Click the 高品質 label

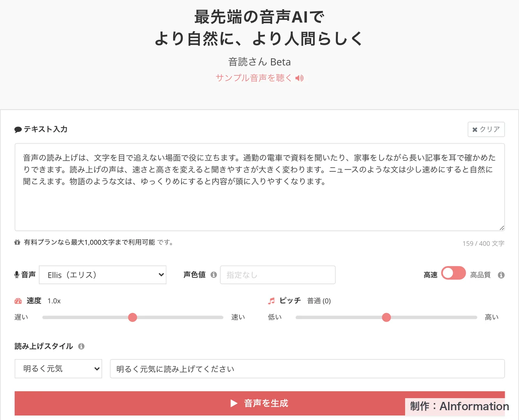[480, 275]
